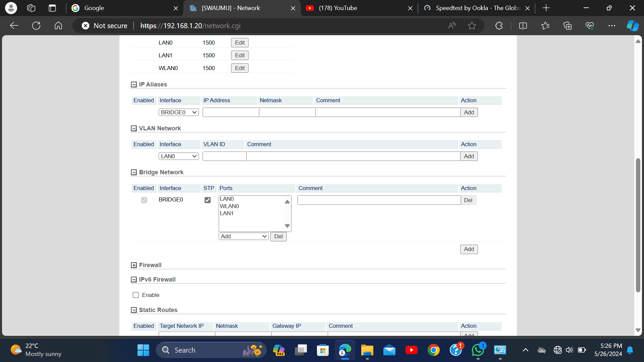Add a new bridge network entry
This screenshot has height=362, width=644.
pos(469,249)
